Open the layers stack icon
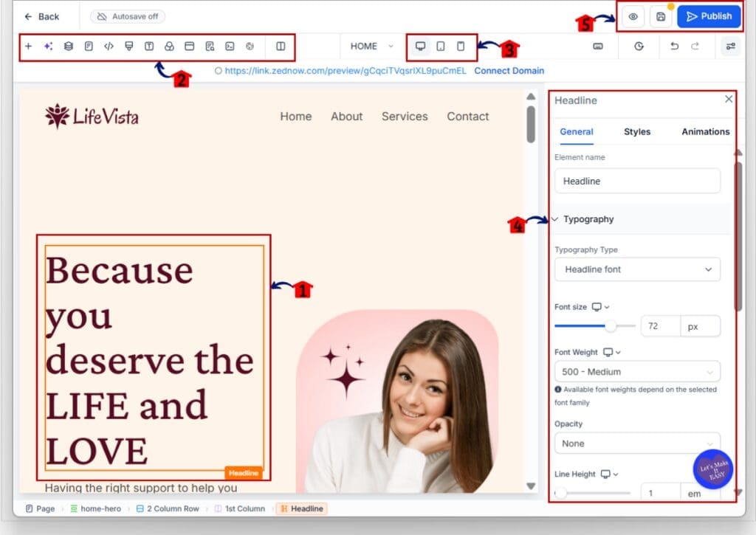756x535 pixels. pos(69,46)
